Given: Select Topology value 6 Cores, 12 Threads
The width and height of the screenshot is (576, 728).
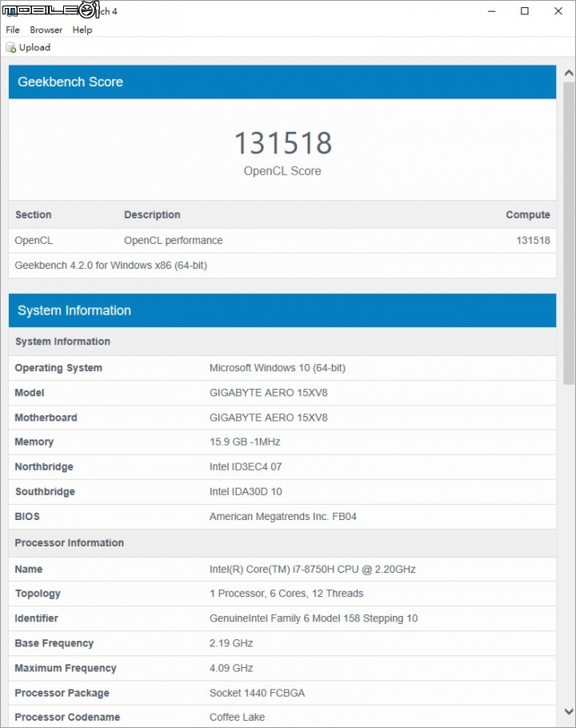Looking at the screenshot, I should (x=286, y=594).
